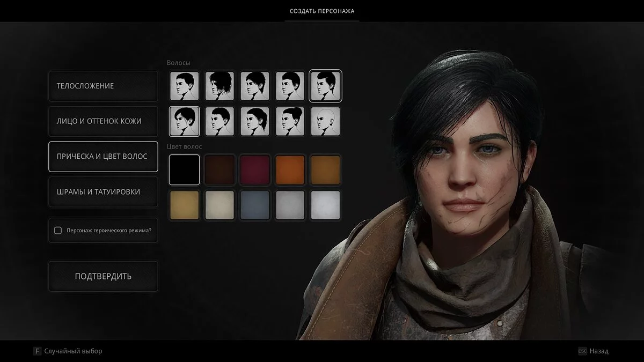This screenshot has width=644, height=362.
Task: Select the bright orange hair color
Action: 290,169
